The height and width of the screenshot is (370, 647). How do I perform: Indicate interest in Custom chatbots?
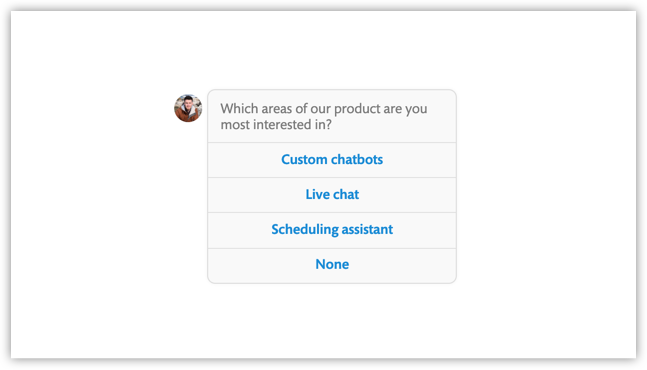(x=332, y=160)
